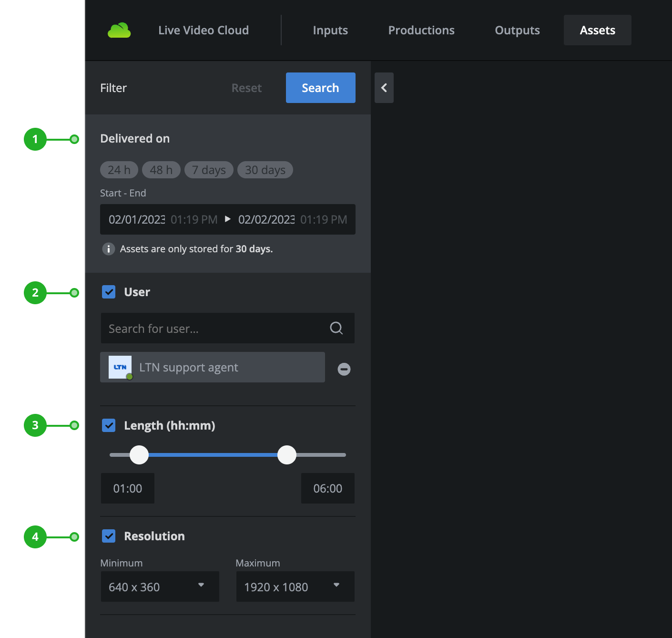Screen dimensions: 672x638
Task: Click the magnifier icon in user search
Action: (x=336, y=328)
